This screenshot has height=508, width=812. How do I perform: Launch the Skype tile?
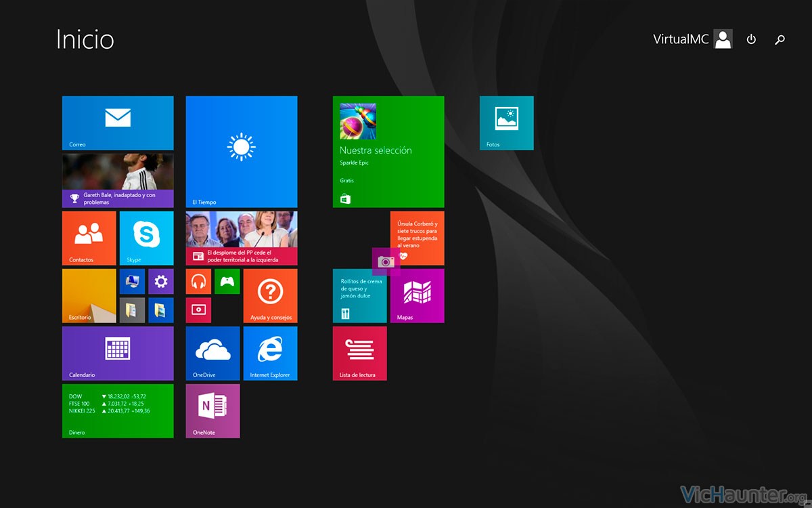click(x=147, y=238)
